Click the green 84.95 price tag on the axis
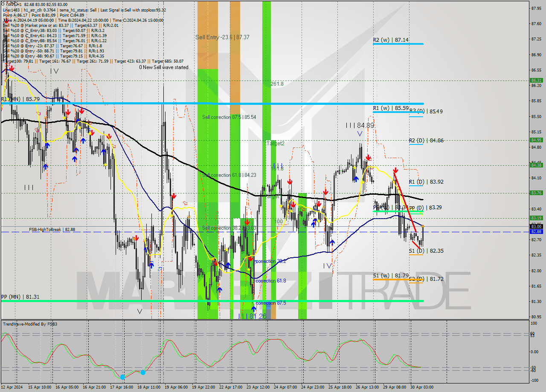The height and width of the screenshot is (392, 546). coord(537,140)
